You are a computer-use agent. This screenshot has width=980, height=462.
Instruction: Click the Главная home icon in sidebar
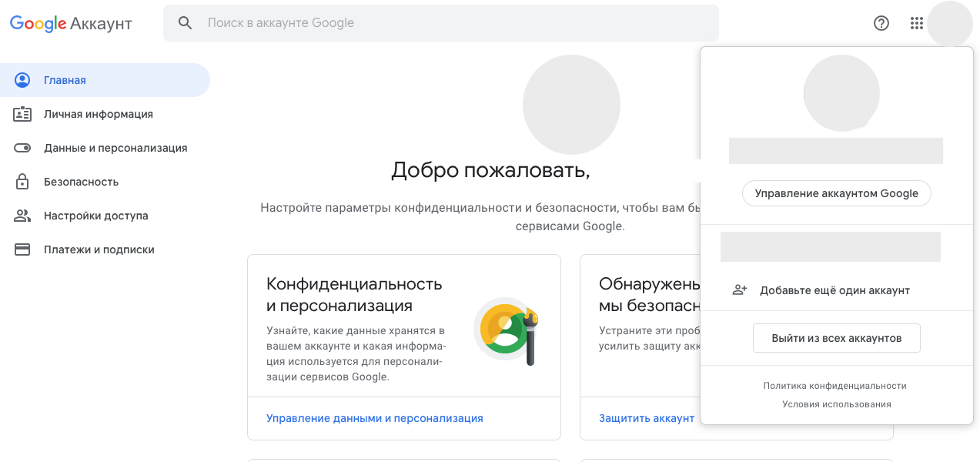coord(22,80)
